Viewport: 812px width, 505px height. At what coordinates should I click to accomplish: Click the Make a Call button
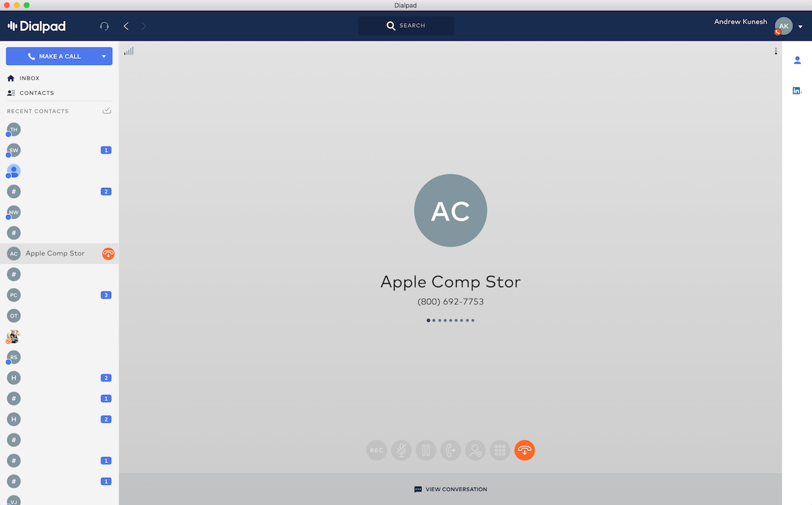click(x=53, y=56)
